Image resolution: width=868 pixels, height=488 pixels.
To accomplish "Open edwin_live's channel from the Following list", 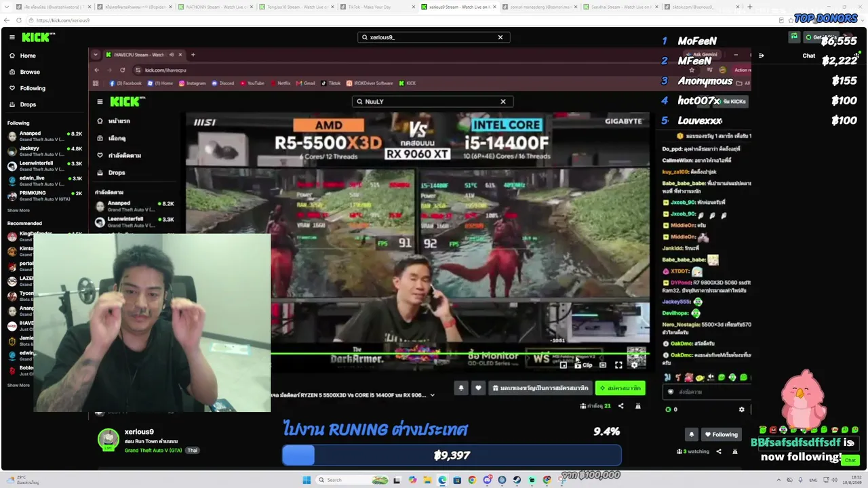I will tap(45, 181).
